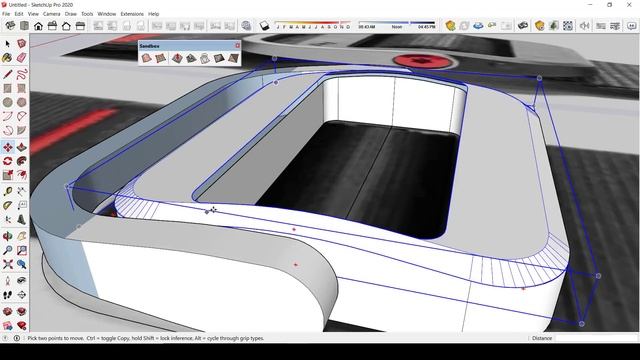This screenshot has width=640, height=360.
Task: Select the Rectangle tool
Action: (x=7, y=88)
